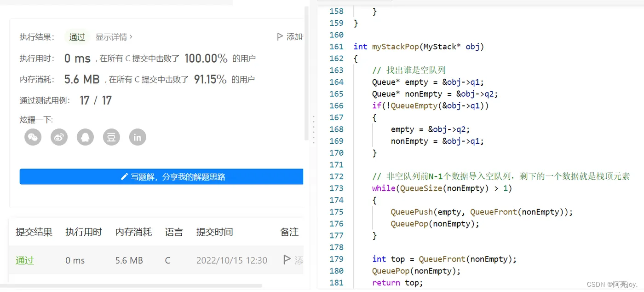
Task: Click the 0 ms cell in the submission row
Action: (75, 260)
